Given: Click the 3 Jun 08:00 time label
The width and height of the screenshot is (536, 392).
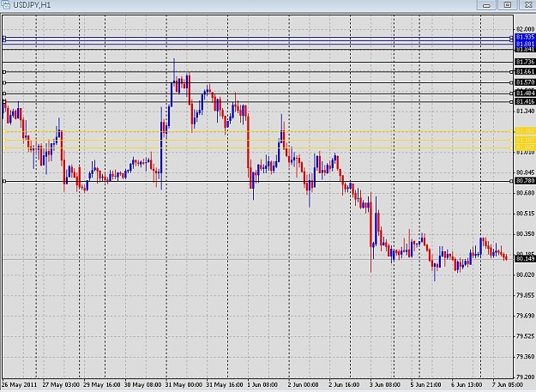Looking at the screenshot, I should (x=385, y=385).
